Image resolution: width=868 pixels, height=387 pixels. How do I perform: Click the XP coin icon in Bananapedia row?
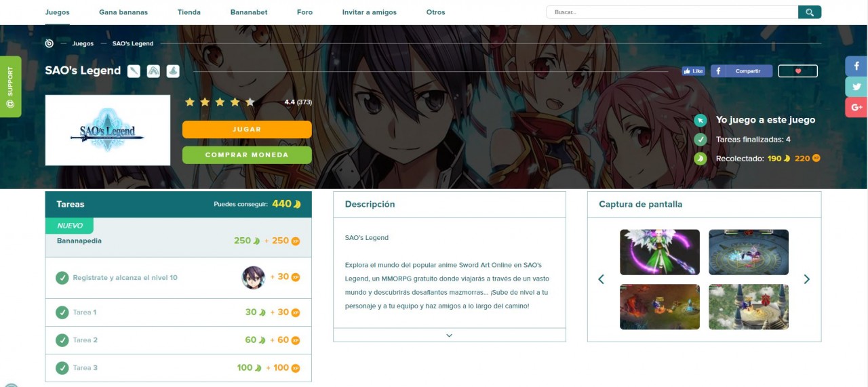coord(296,241)
